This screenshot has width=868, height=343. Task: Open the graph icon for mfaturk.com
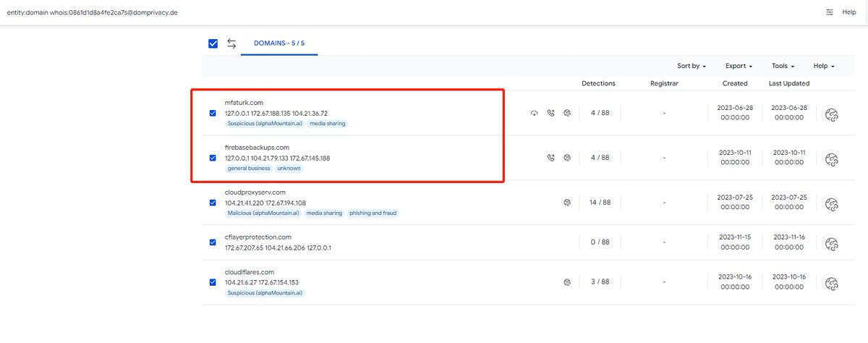(831, 114)
